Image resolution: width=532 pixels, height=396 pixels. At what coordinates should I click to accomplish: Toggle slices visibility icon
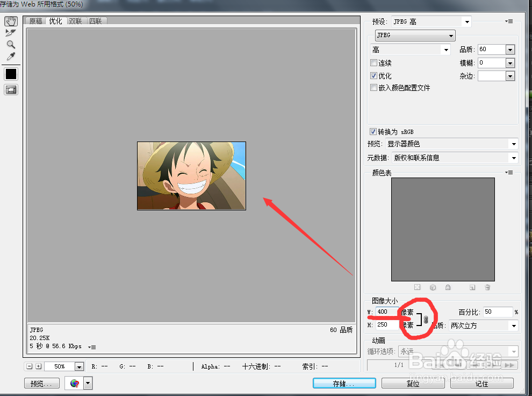(x=11, y=90)
